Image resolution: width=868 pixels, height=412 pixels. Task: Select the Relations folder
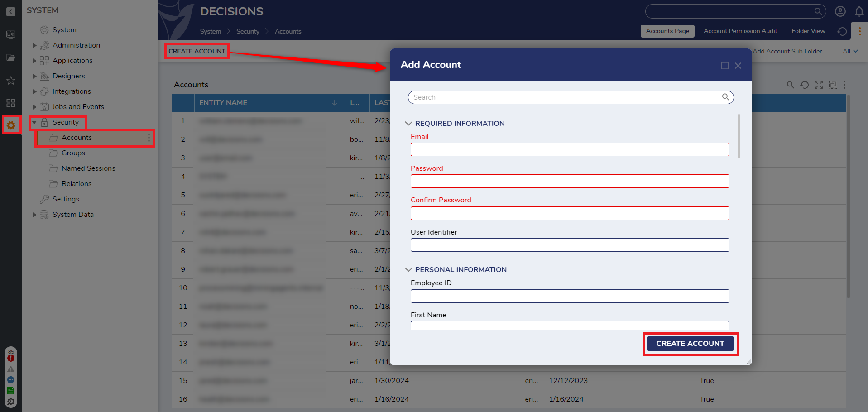point(76,184)
